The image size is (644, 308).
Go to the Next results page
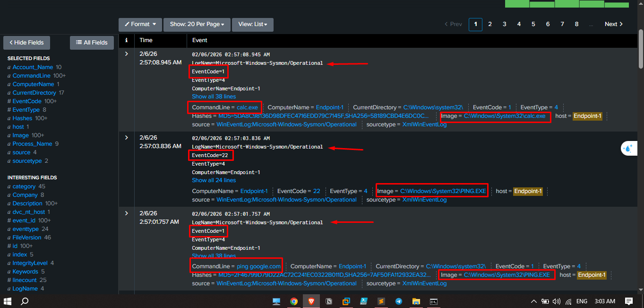coord(613,24)
